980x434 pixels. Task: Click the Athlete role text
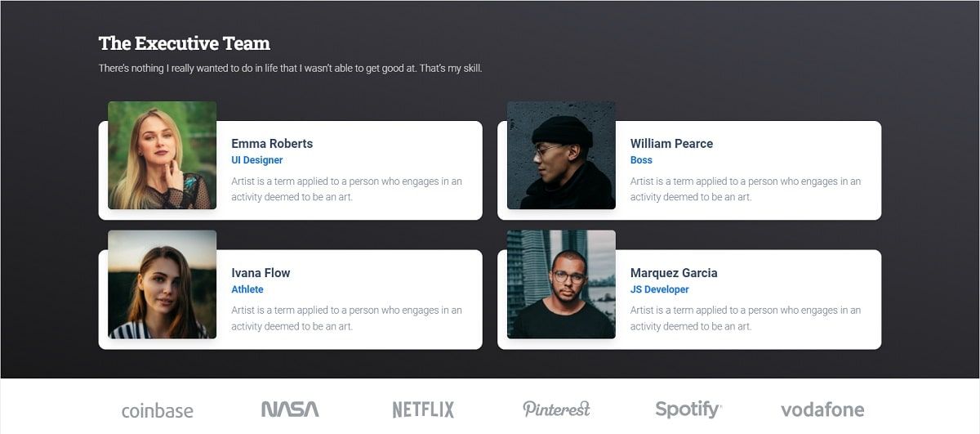pos(247,289)
